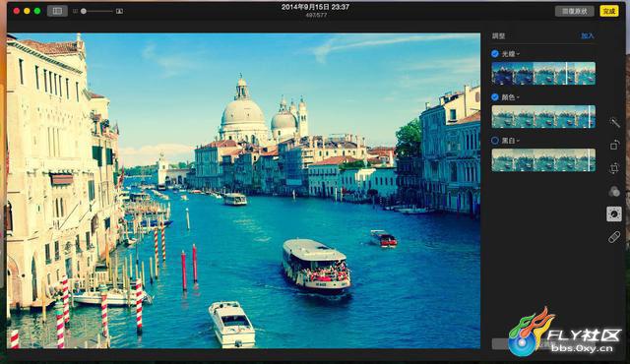Click the 顏色 color thumbnail slider strip

tap(543, 117)
